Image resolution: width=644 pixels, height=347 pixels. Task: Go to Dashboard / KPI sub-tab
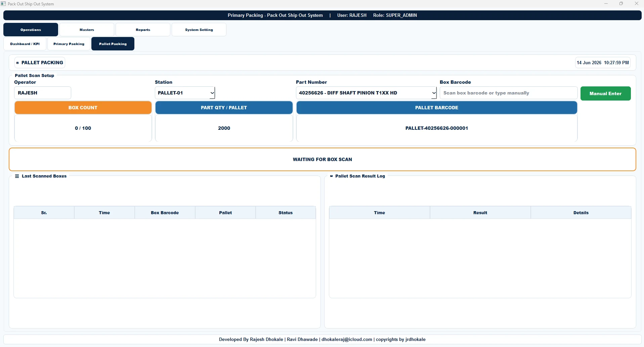coord(25,44)
